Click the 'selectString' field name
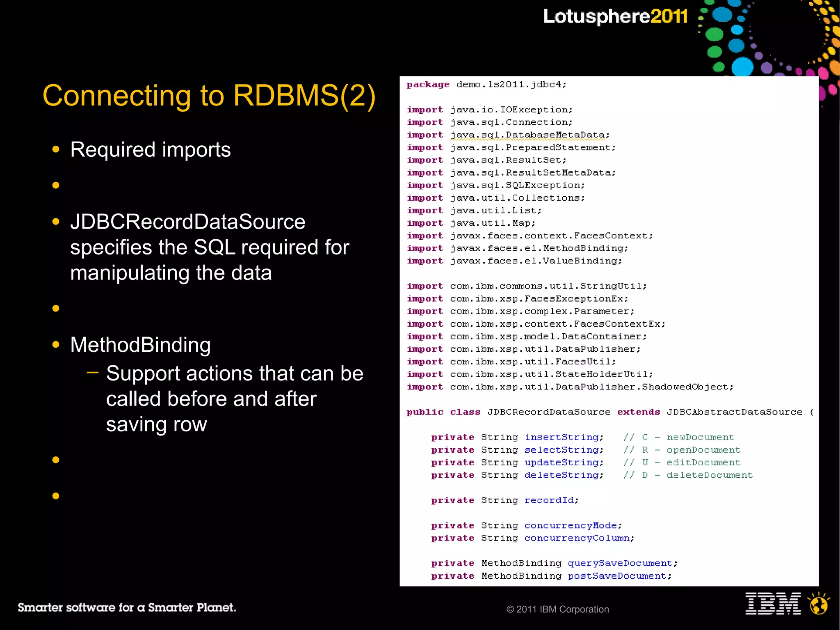The height and width of the screenshot is (630, 840). 562,450
